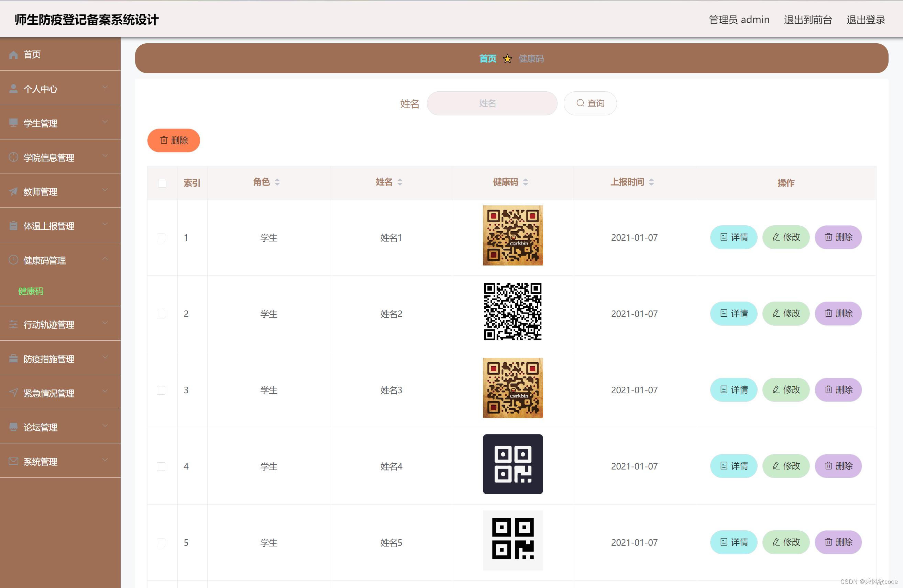
Task: Open the 健康码 submenu item
Action: pyautogui.click(x=31, y=291)
